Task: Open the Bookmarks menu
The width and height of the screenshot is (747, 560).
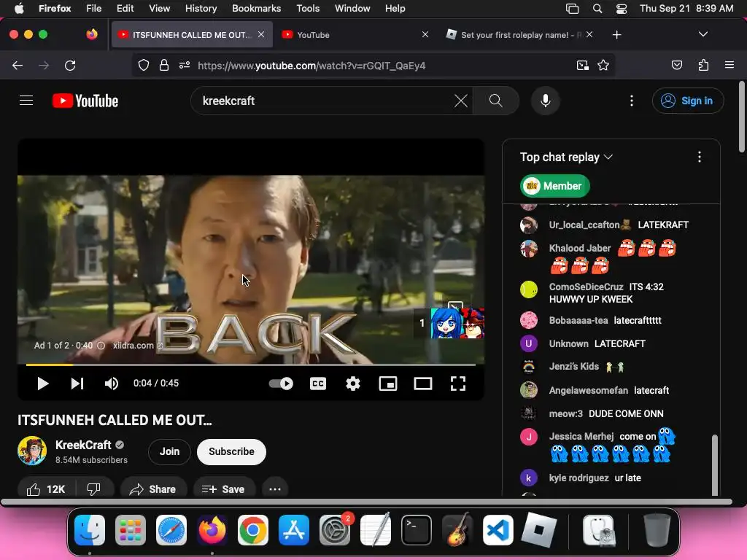Action: 256,8
